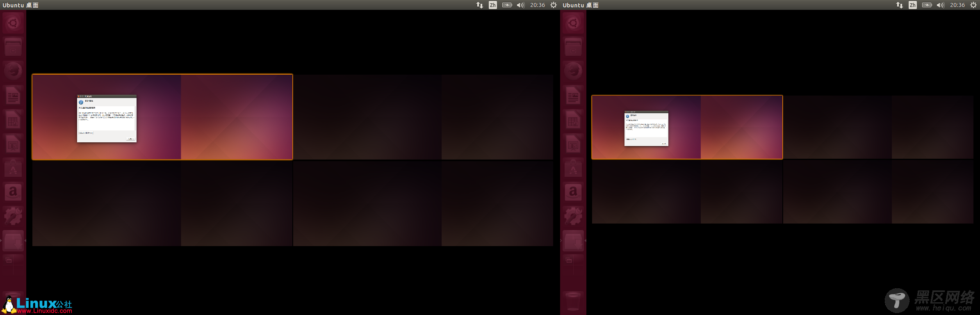Switch to the lower-left workspace on the right screen
Screen dimensions: 980x315
[687, 192]
